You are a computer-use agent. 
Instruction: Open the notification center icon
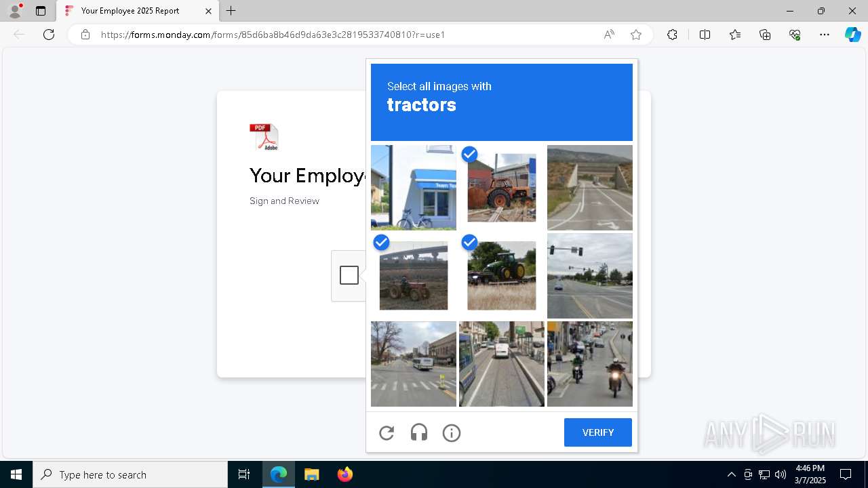tap(846, 474)
